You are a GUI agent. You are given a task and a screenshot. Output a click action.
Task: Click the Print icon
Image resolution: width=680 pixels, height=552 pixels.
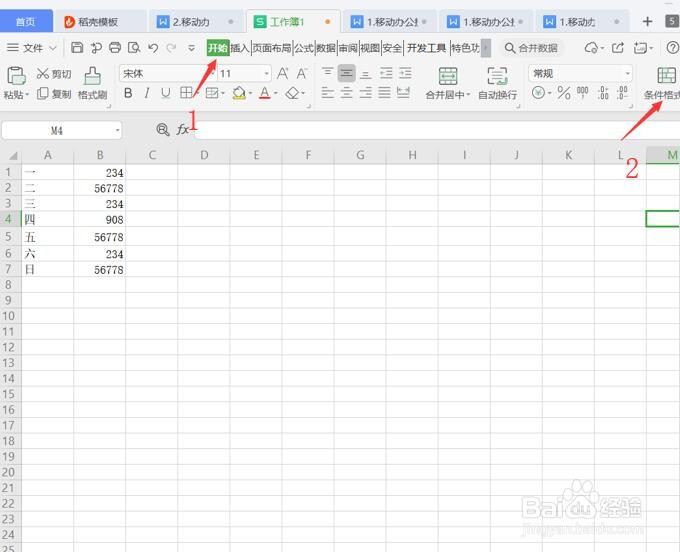click(x=115, y=48)
